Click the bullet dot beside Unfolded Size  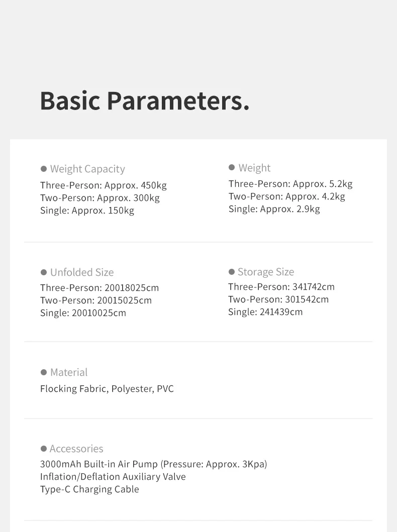44,272
